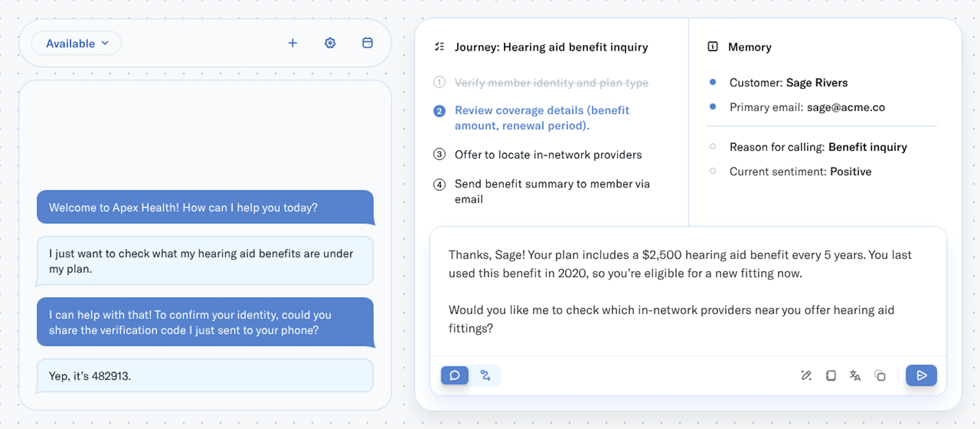Image resolution: width=980 pixels, height=429 pixels.
Task: Click the translate icon
Action: [855, 376]
